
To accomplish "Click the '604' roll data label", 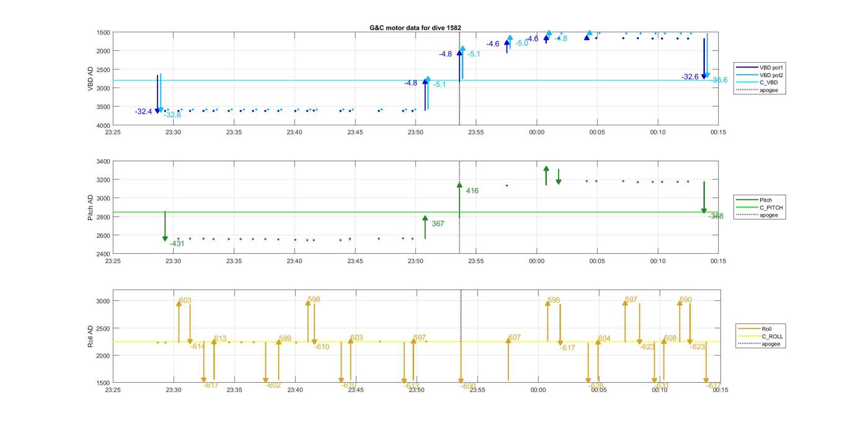I will tap(604, 339).
